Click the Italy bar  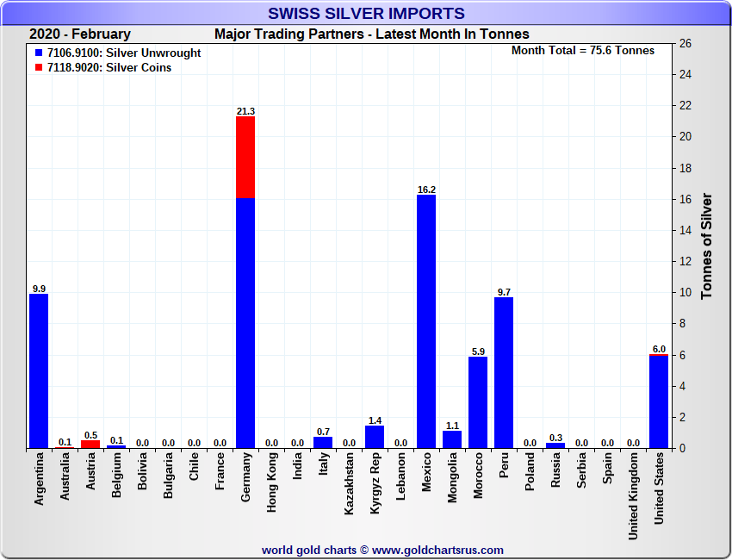pyautogui.click(x=323, y=442)
